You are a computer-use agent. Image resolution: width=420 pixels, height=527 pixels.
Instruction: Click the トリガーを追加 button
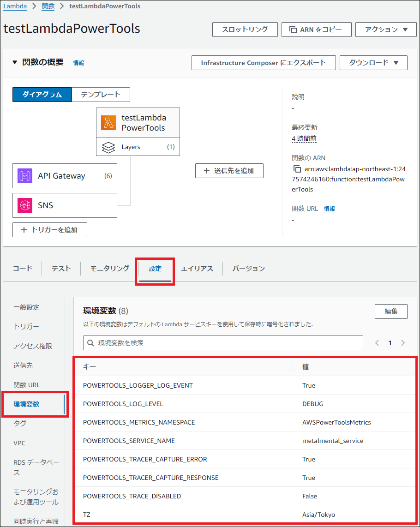coord(50,230)
